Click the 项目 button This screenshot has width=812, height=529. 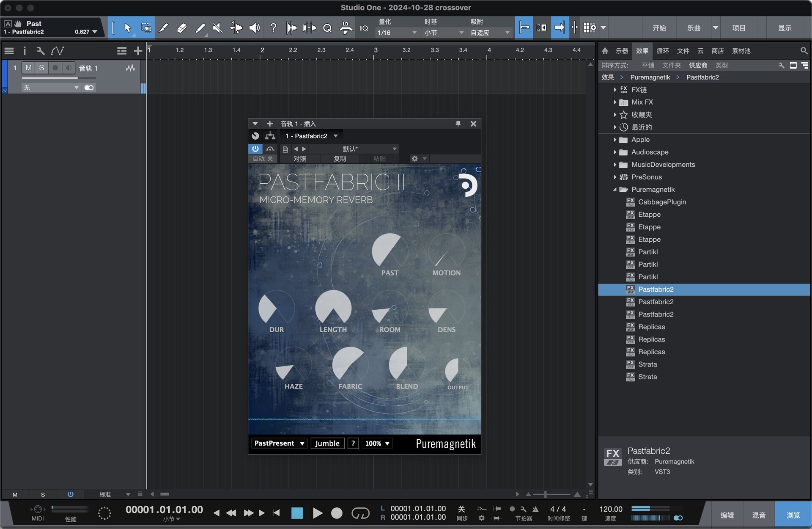pos(739,28)
